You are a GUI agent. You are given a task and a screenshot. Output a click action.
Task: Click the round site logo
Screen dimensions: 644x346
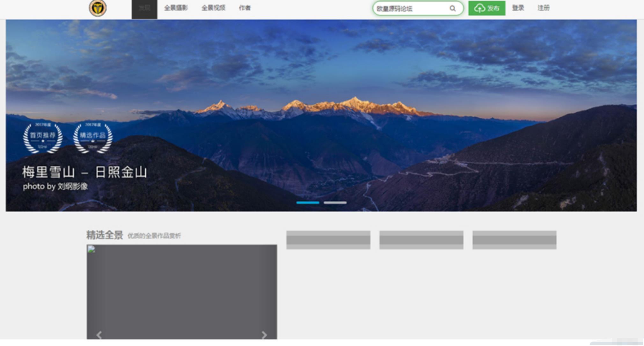pos(98,8)
